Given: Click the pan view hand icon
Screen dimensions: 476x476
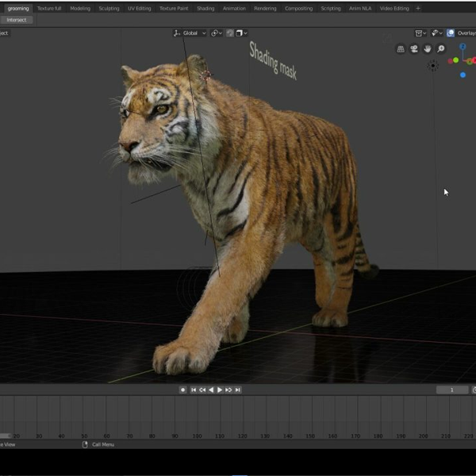Looking at the screenshot, I should coord(428,49).
